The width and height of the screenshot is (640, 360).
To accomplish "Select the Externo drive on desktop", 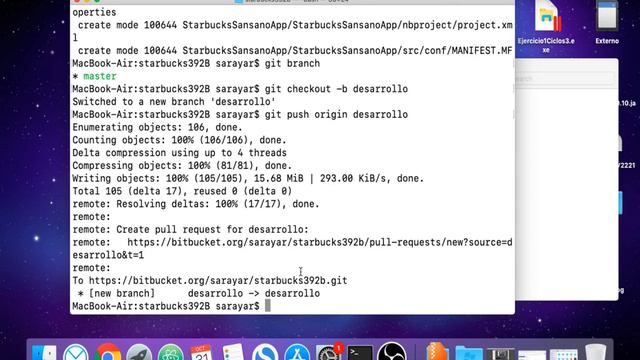I will coord(607,22).
